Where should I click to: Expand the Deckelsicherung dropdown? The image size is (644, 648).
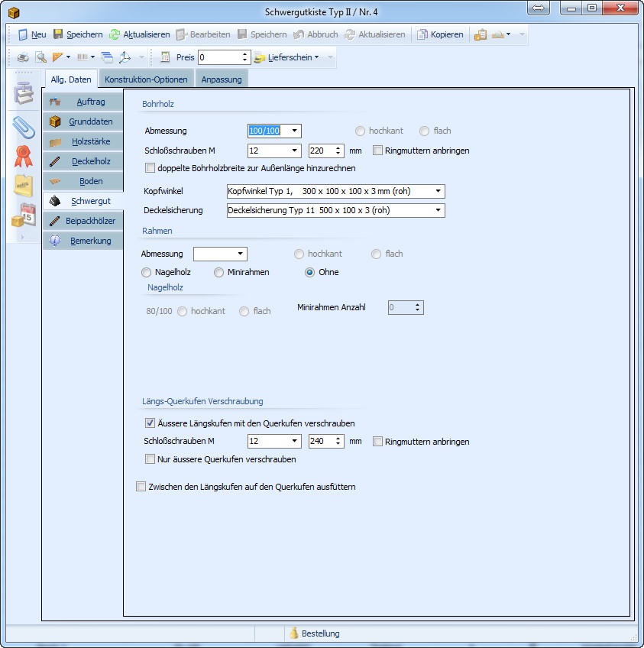coord(438,210)
